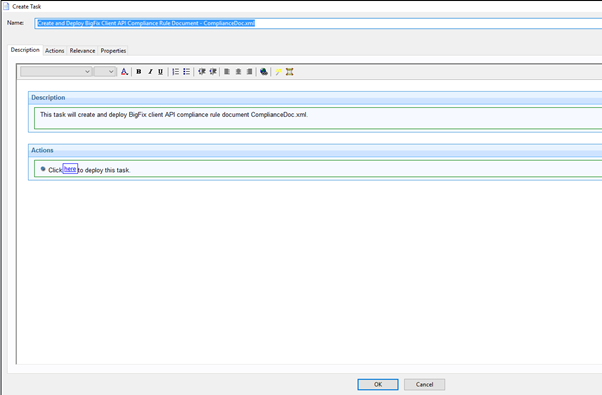This screenshot has width=602, height=395.
Task: Decrease indent of text
Action: [x=202, y=72]
